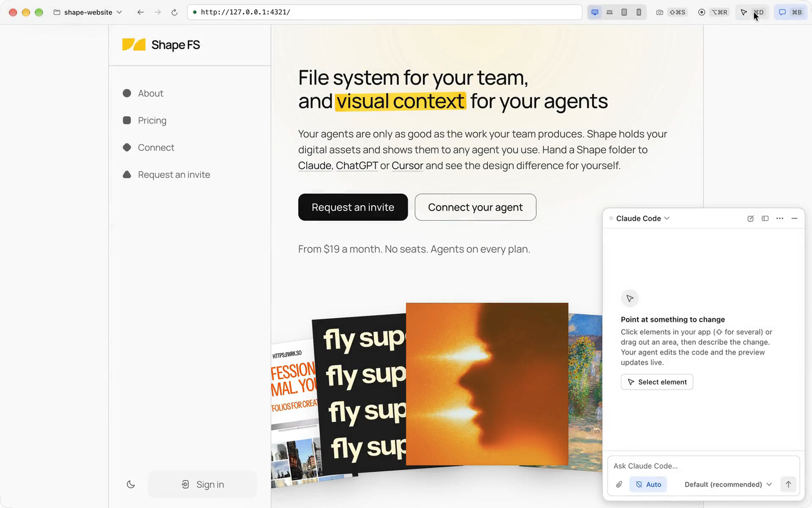Click the pricing line starting From $19
812x508 pixels.
coord(414,249)
